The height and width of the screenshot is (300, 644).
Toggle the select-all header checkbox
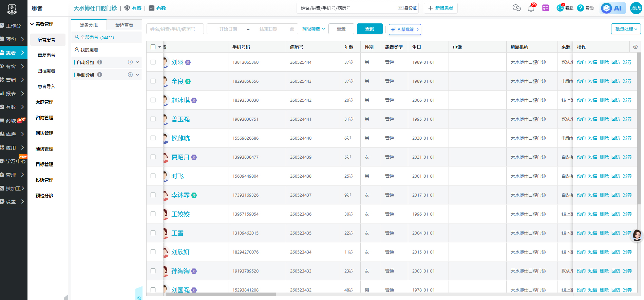click(153, 47)
